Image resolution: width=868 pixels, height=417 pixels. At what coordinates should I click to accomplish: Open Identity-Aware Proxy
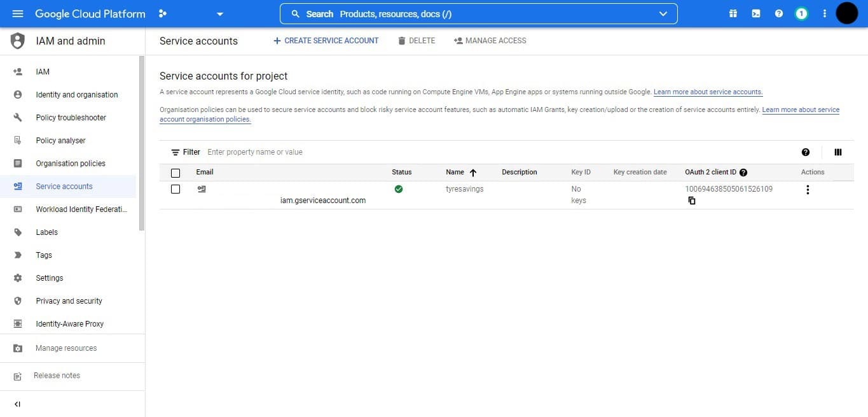tap(68, 324)
